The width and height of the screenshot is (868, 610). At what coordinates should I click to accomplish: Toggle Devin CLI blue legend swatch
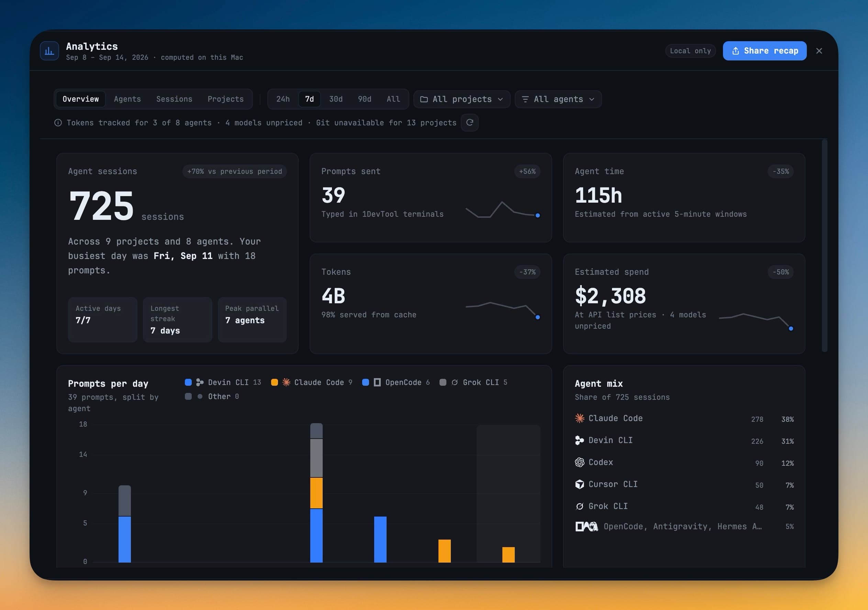tap(188, 383)
